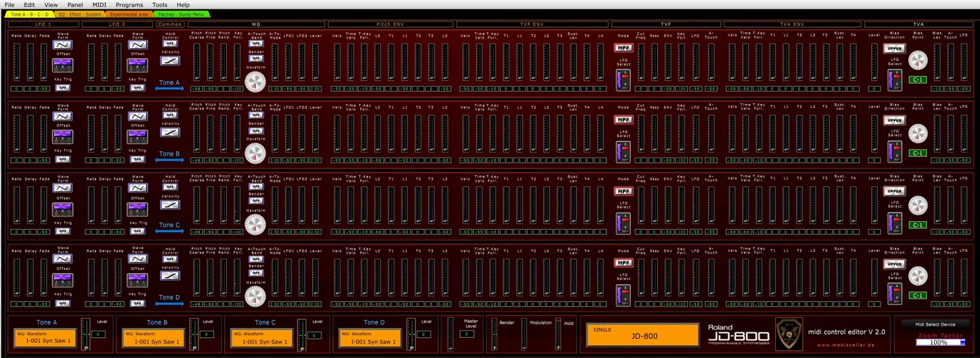Switch to EQ - Effect - System tab
Screen dimensions: 980x358
(80, 14)
